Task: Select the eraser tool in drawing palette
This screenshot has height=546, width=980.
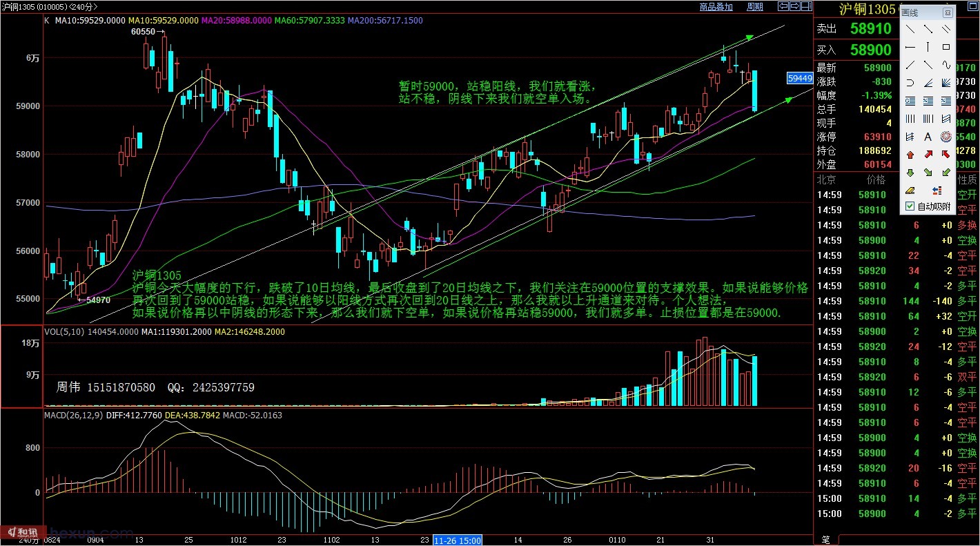Action: click(x=910, y=191)
